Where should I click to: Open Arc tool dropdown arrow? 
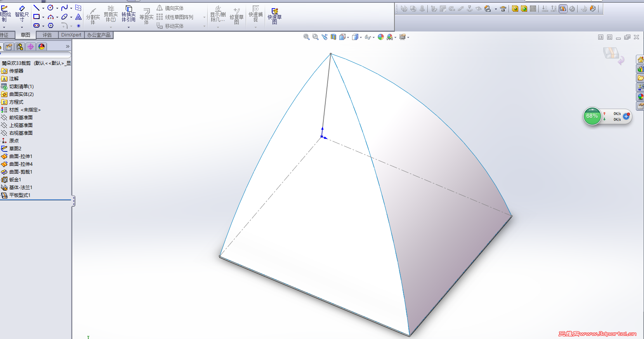tap(57, 17)
